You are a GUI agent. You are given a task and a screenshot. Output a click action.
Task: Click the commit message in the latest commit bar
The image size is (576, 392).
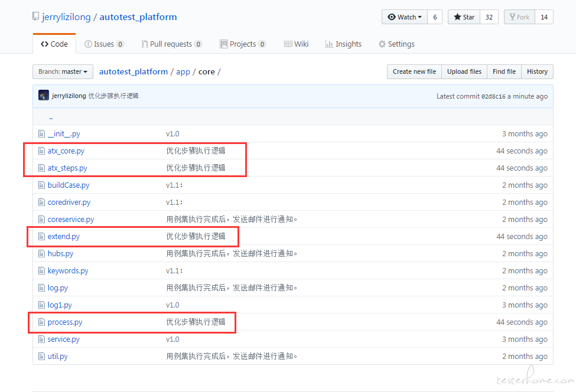click(113, 96)
